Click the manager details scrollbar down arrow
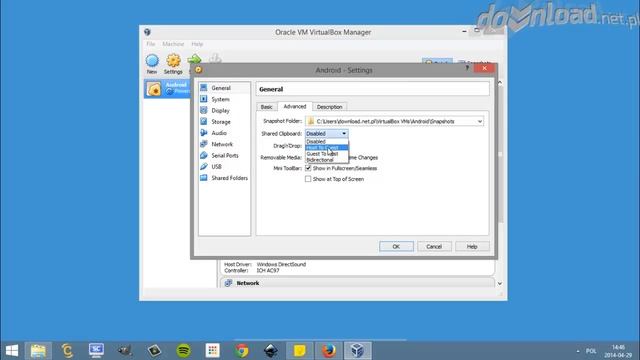This screenshot has height=360, width=640. 500,283
